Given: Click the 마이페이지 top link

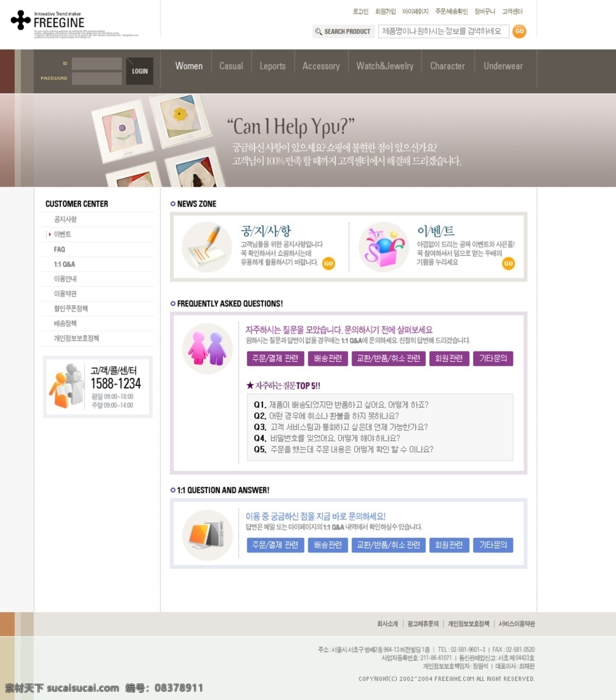Looking at the screenshot, I should click(x=415, y=11).
